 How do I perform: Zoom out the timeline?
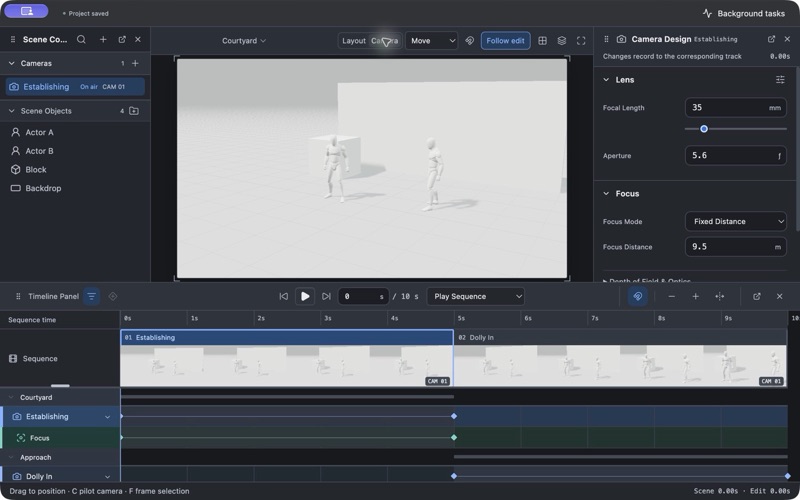tap(671, 296)
